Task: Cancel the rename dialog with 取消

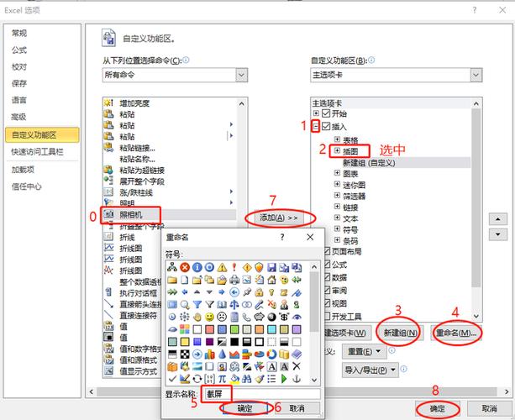Action: (x=297, y=408)
